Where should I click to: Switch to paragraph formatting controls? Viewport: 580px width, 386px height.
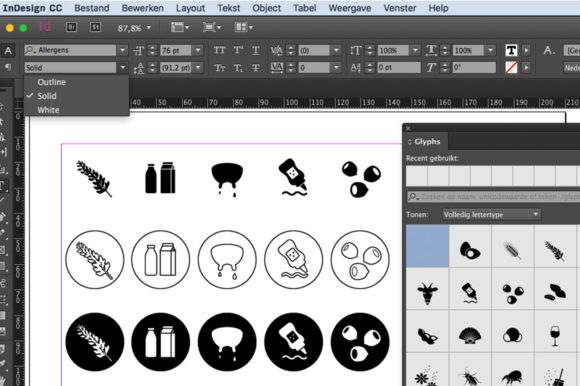point(8,67)
